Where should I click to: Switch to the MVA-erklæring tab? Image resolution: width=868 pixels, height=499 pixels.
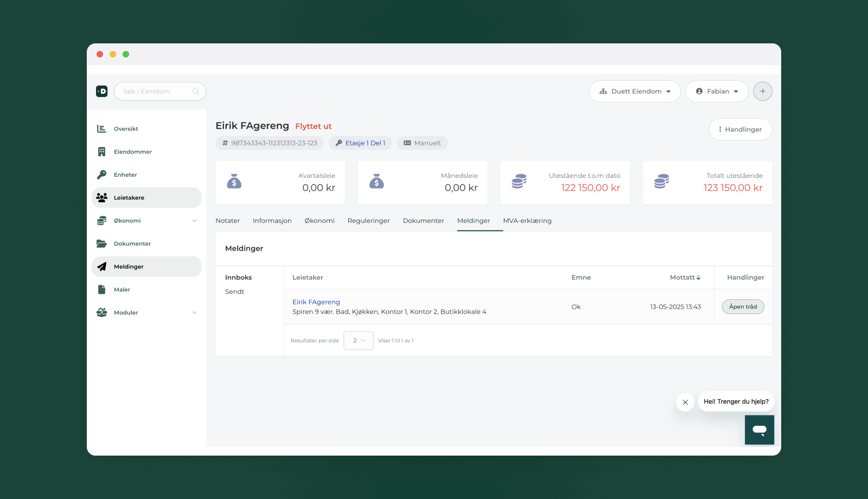click(527, 221)
